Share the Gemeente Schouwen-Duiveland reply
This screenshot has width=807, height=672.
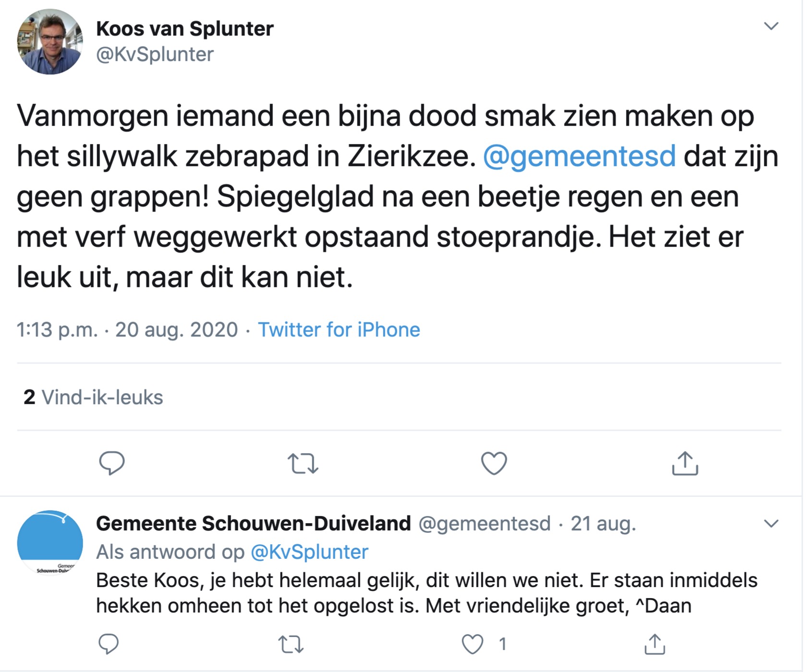[654, 644]
